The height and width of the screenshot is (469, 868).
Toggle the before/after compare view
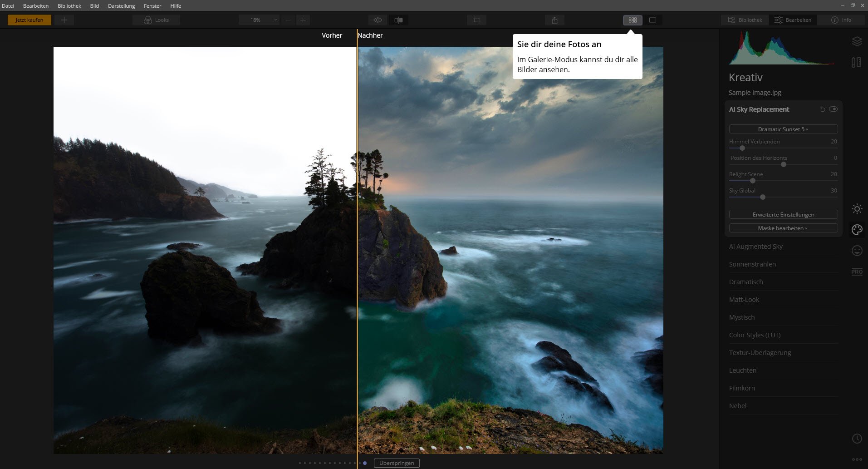(x=398, y=20)
